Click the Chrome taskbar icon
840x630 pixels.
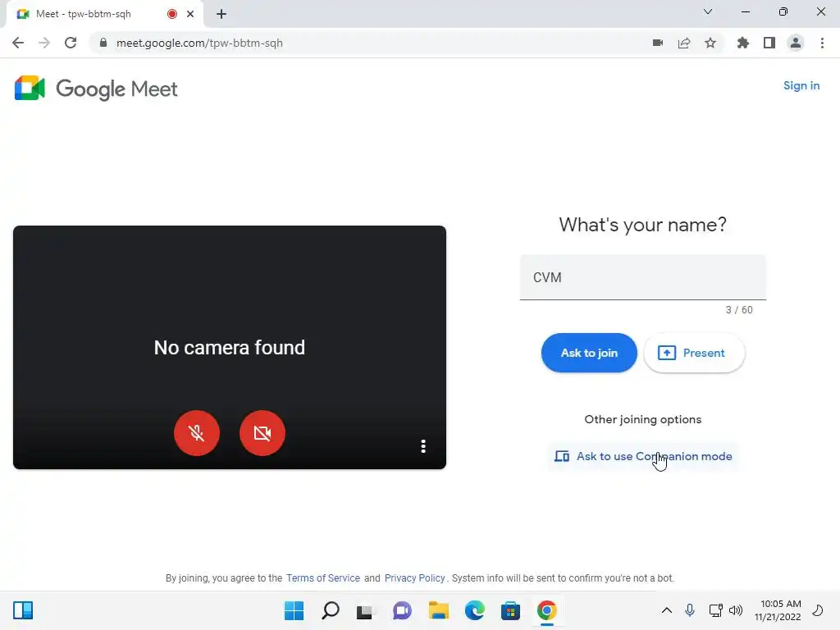tap(547, 610)
